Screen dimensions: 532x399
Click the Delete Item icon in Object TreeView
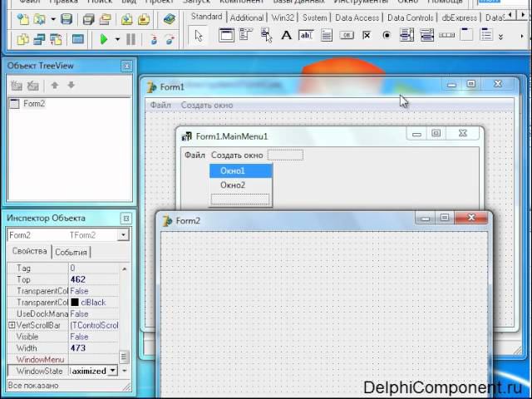33,86
